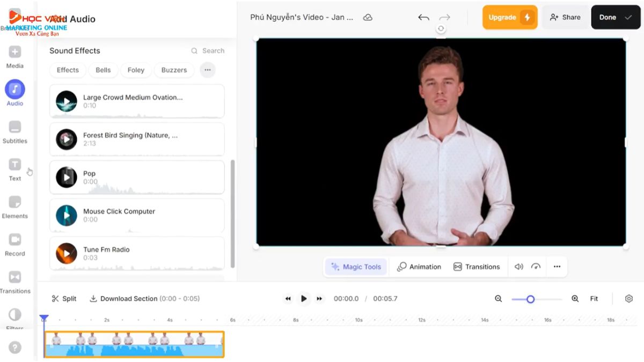The image size is (644, 362).
Task: Select the video clip on timeline
Action: [134, 344]
